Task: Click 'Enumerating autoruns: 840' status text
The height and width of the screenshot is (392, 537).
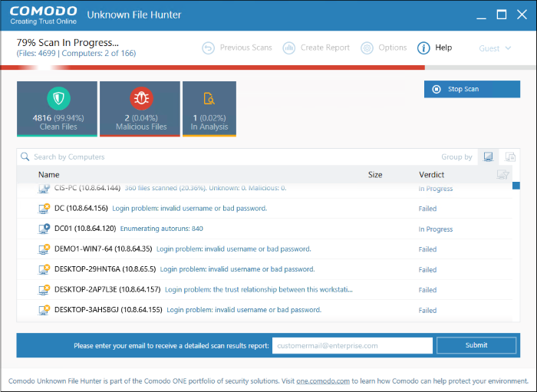Action: [x=161, y=229]
